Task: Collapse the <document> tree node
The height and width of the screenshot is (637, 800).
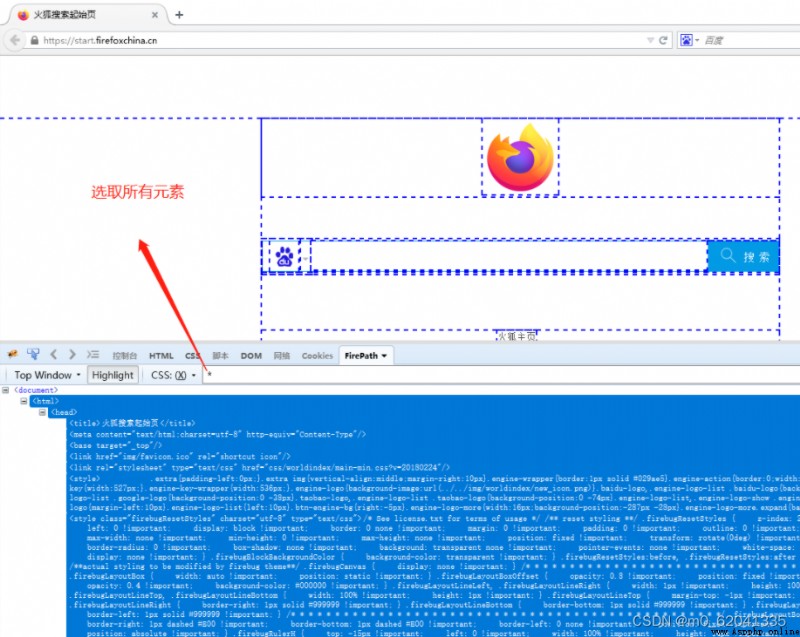Action: coord(6,390)
